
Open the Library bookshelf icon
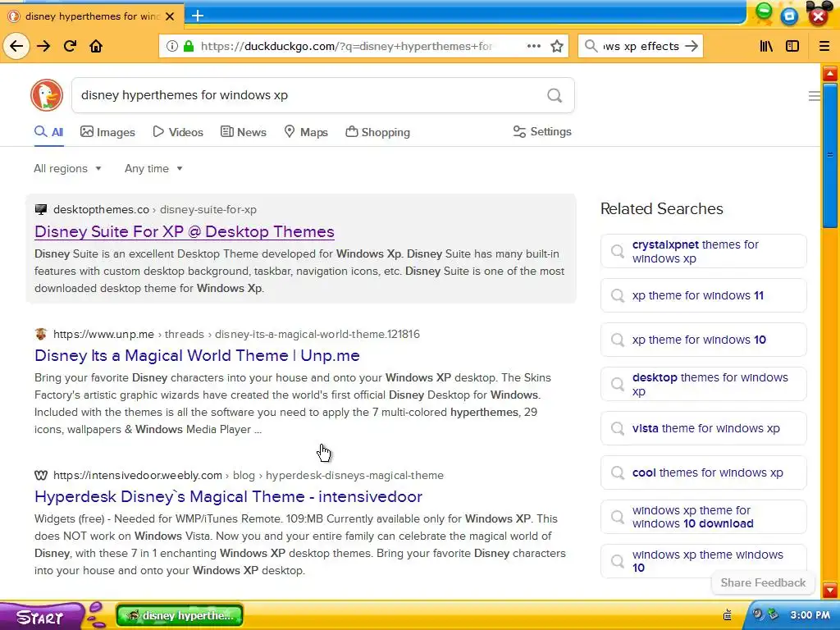(x=766, y=46)
